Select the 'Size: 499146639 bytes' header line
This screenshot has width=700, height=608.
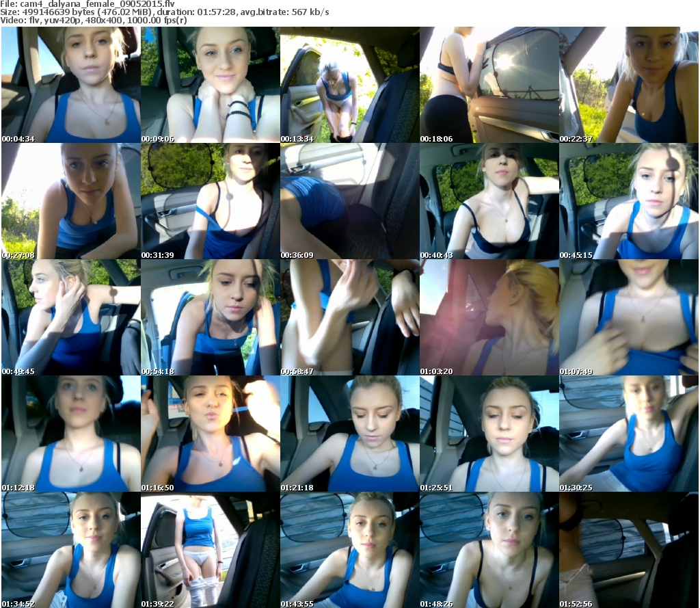click(x=165, y=12)
